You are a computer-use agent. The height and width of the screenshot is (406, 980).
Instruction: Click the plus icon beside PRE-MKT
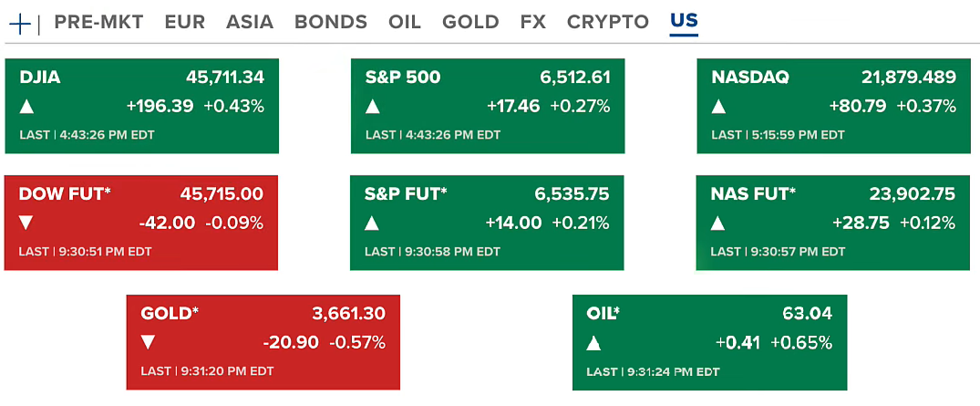20,23
